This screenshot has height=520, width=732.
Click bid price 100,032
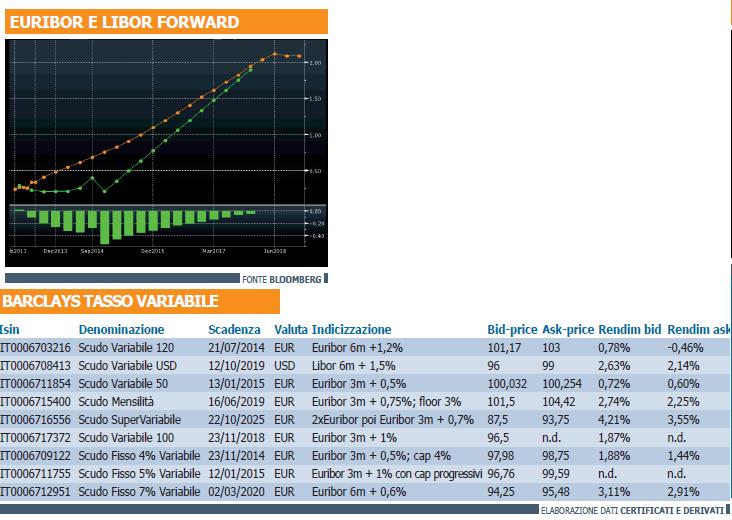[507, 384]
